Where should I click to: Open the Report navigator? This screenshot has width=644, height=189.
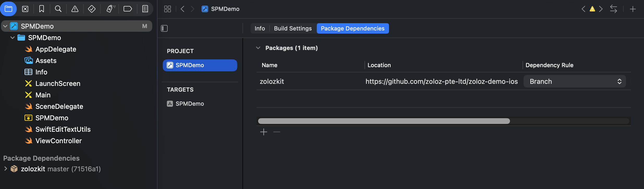tap(145, 9)
